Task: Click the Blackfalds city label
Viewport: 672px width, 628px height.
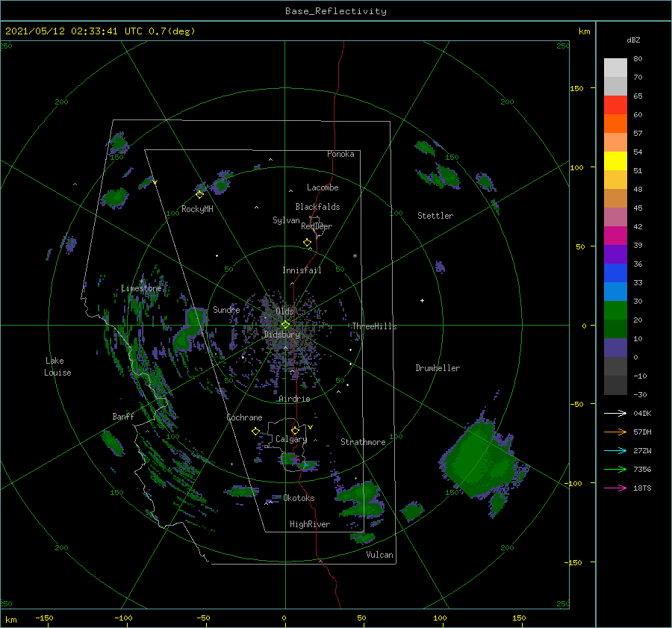Action: point(317,207)
